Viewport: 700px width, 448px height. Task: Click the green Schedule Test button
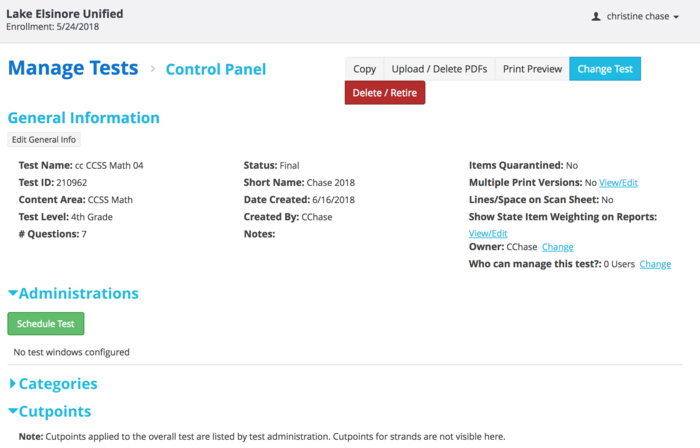tap(46, 324)
